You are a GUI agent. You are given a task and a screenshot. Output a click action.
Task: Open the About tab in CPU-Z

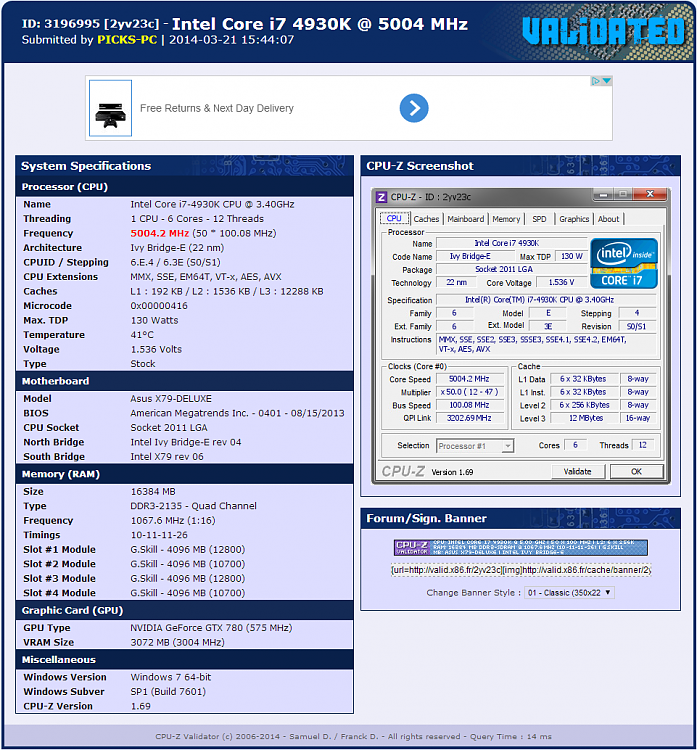tap(608, 219)
